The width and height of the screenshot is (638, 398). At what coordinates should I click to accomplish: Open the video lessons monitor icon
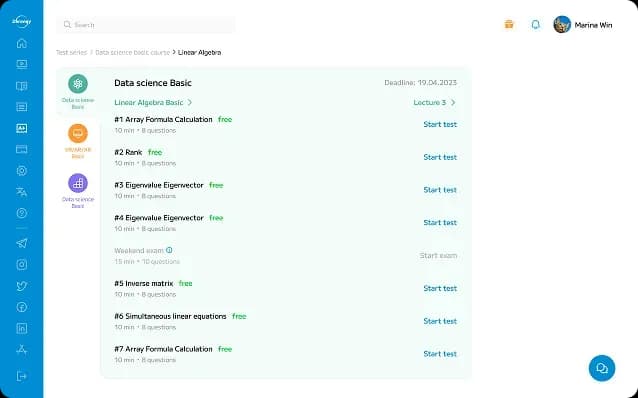point(22,64)
